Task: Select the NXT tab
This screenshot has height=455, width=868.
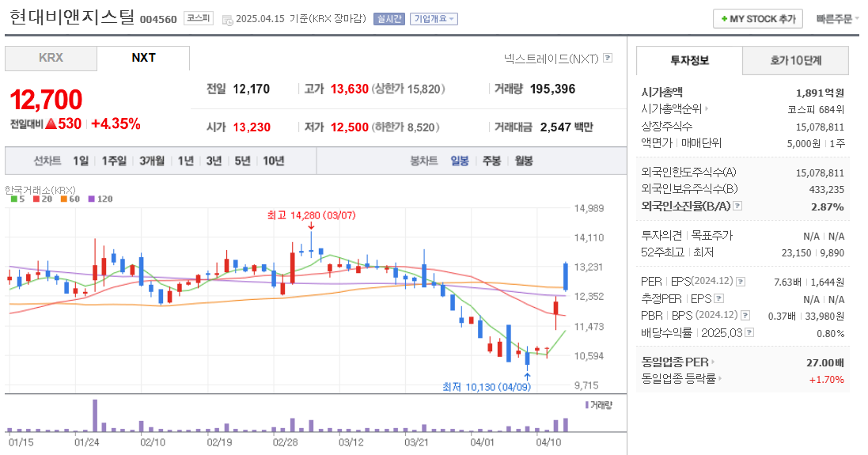Action: click(x=143, y=58)
